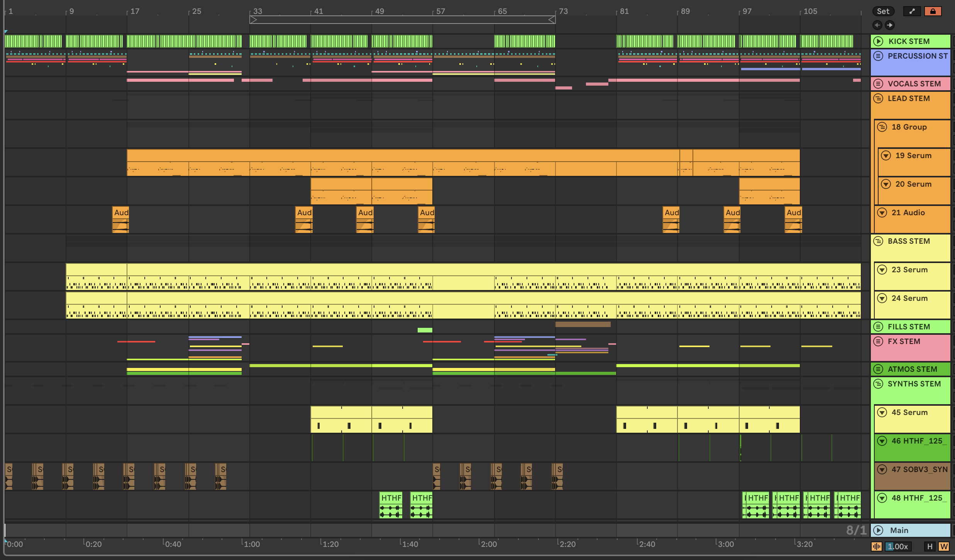Select the 19 Serum track name

pyautogui.click(x=913, y=155)
